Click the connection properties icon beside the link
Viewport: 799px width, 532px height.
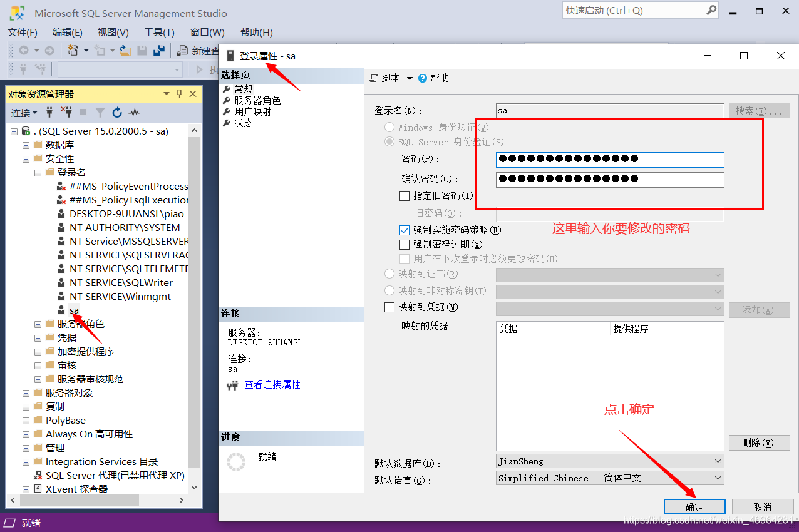(x=233, y=386)
